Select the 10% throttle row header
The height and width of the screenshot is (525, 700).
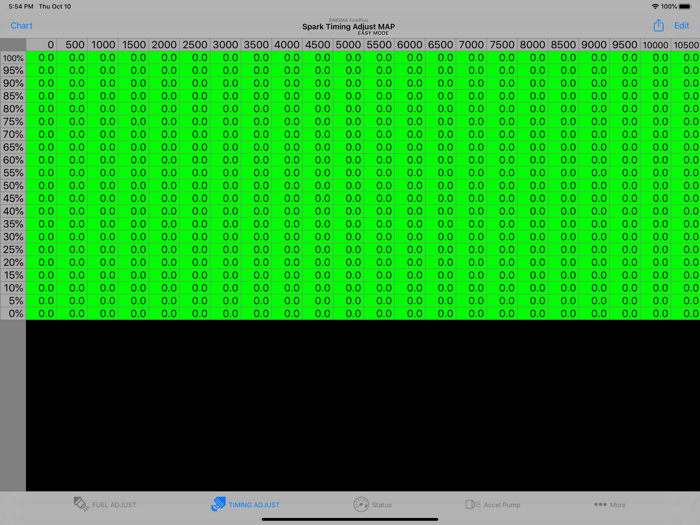point(13,288)
